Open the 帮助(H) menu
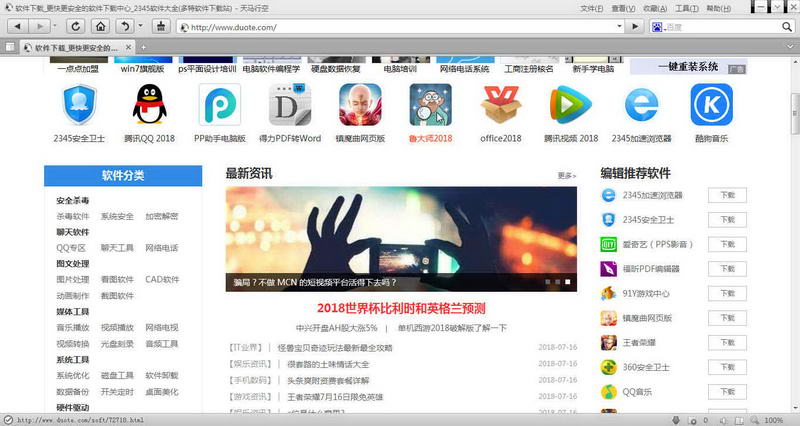Viewport: 800px width, 426px height. (718, 8)
